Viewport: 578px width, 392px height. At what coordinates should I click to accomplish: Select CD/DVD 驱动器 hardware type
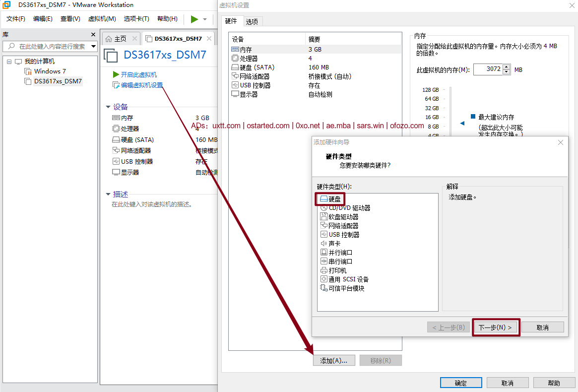coord(345,208)
